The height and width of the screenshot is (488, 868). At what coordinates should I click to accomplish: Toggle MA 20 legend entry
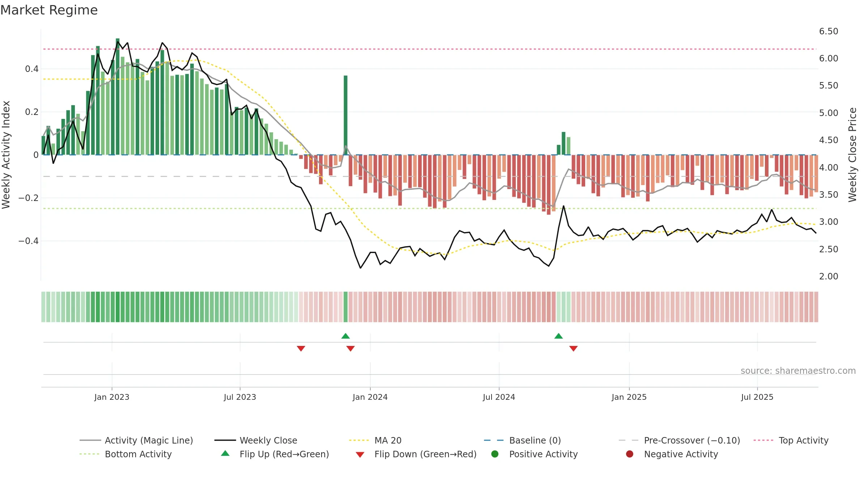click(x=375, y=440)
